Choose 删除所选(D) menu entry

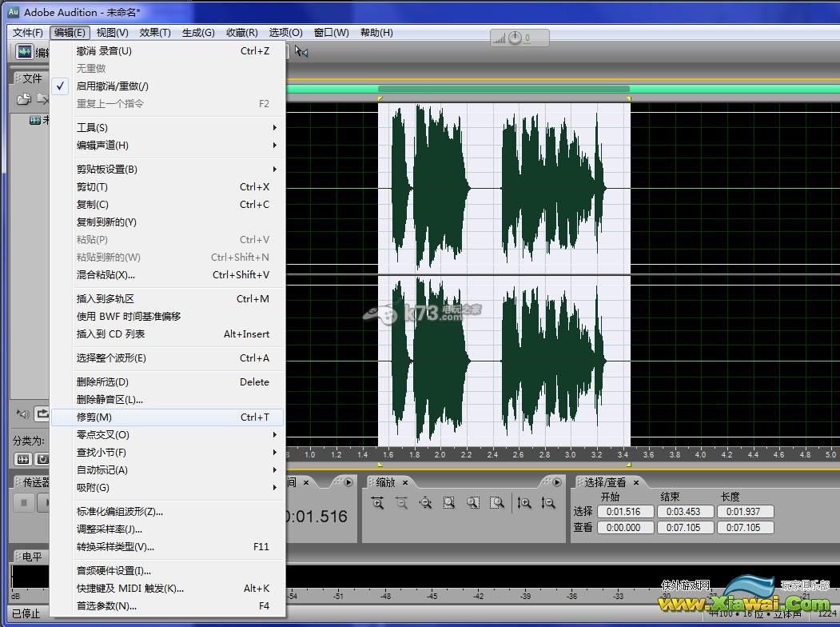(167, 382)
